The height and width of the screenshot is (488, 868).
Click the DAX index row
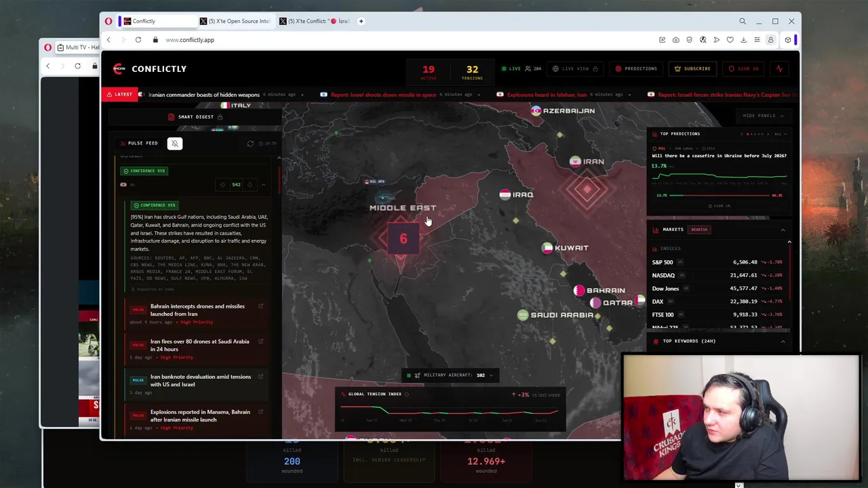coord(717,302)
